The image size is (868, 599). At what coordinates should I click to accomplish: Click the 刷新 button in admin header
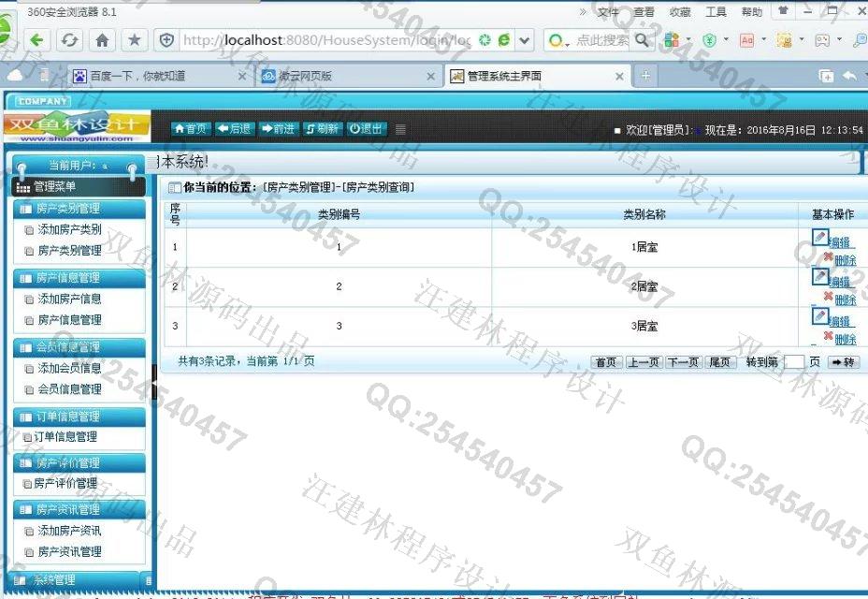click(322, 128)
